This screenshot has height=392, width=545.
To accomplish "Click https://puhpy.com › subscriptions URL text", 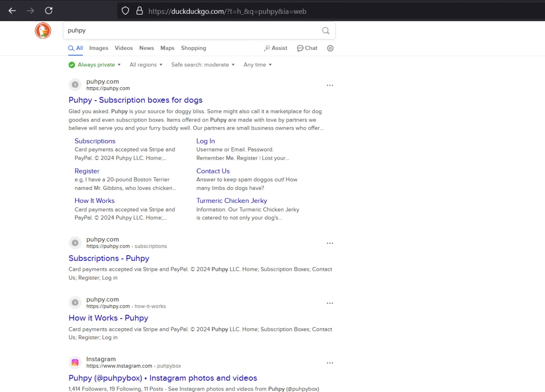I will click(127, 247).
